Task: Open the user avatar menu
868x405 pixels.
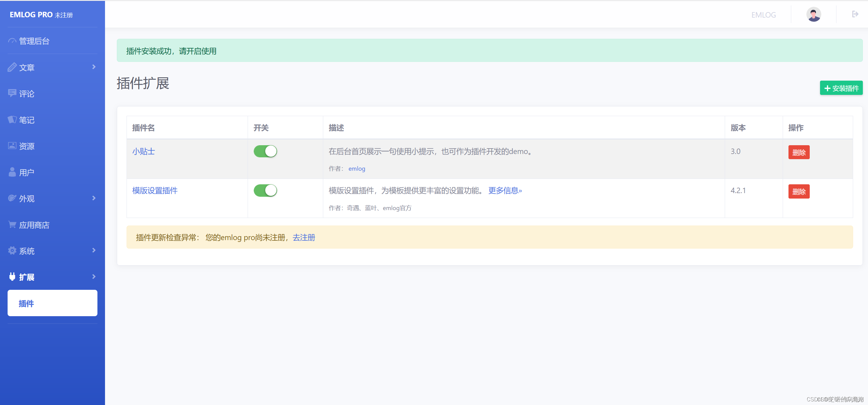Action: point(813,15)
